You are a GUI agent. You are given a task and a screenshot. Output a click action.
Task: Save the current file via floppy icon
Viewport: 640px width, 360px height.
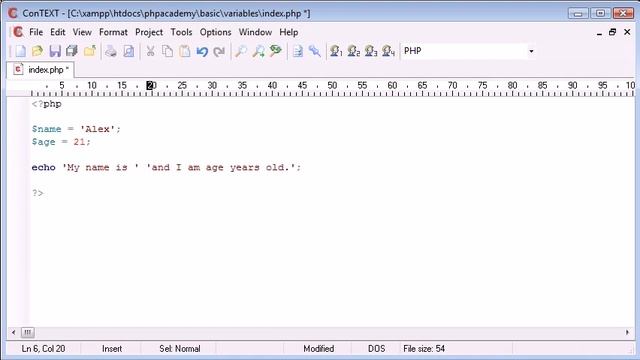pyautogui.click(x=55, y=51)
